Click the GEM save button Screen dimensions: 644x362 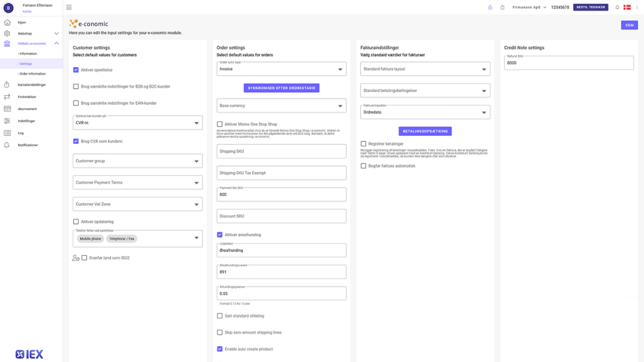click(629, 25)
